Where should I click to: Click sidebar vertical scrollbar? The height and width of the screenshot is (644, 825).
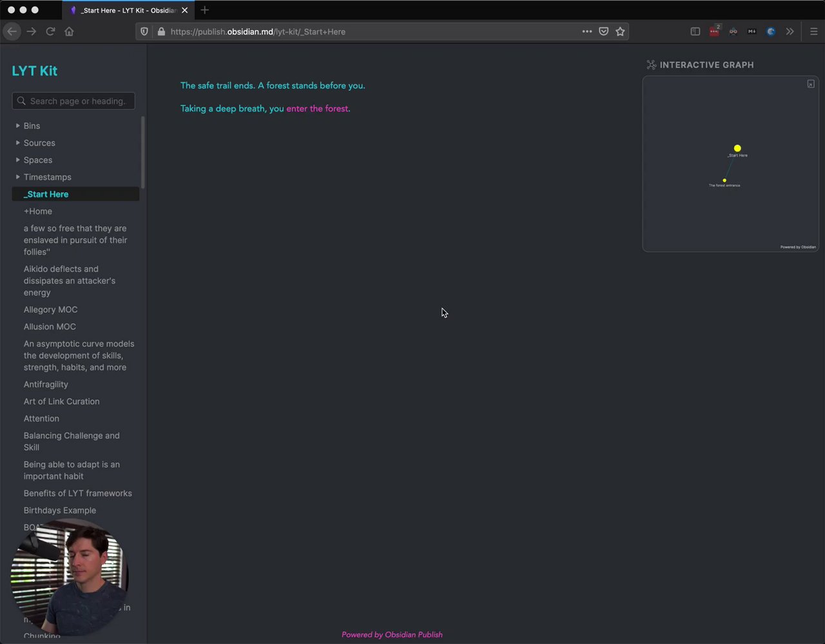pyautogui.click(x=142, y=152)
